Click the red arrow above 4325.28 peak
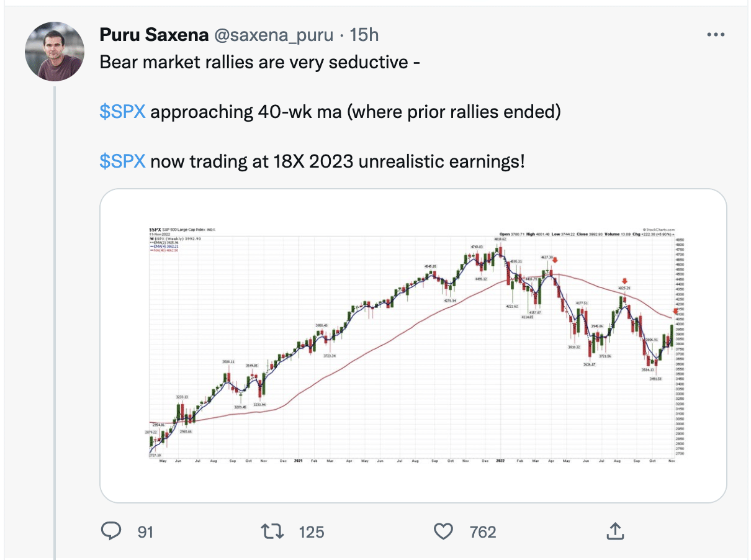751x560 pixels. pos(625,281)
